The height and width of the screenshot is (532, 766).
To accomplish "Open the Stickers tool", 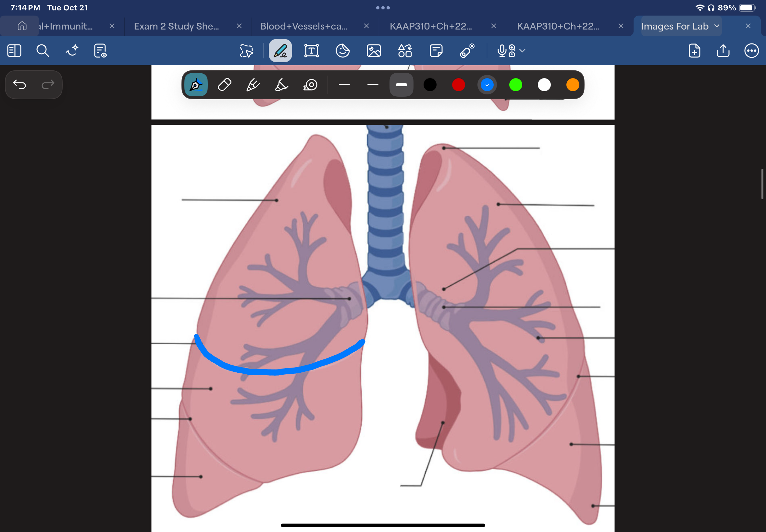I will click(x=342, y=51).
